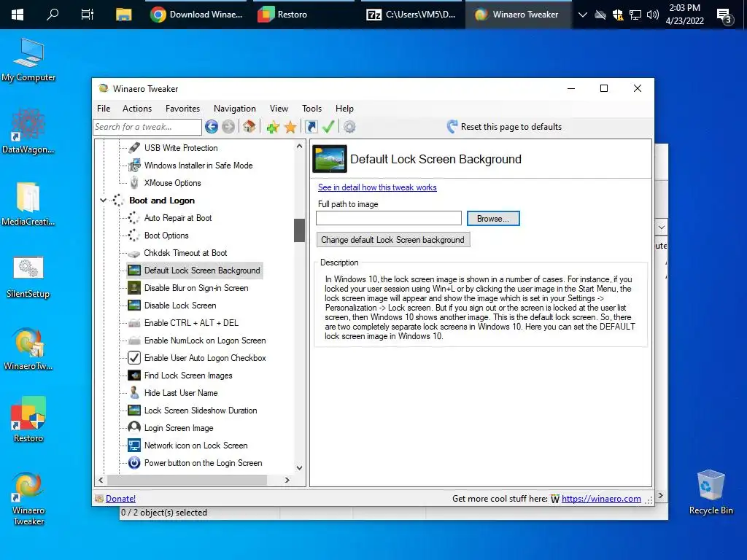Open Disable Blur on Sign-in Screen
Screen dimensions: 747x560
tap(196, 288)
